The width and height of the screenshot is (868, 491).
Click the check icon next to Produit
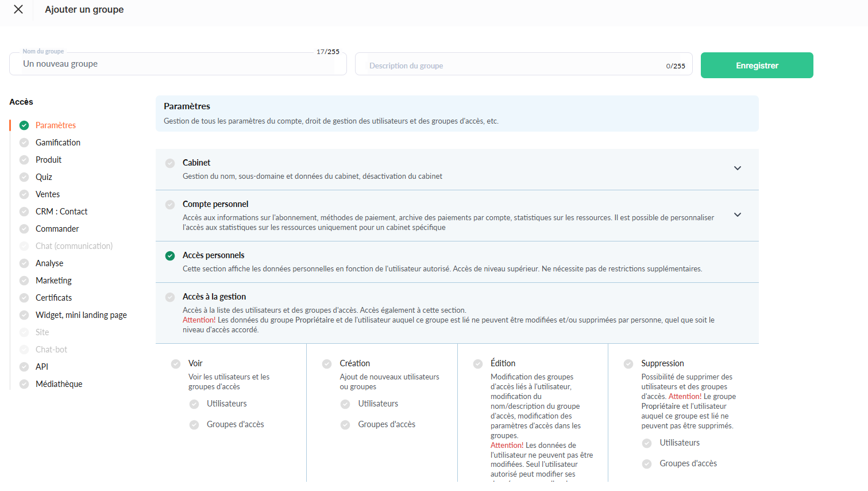[x=24, y=160]
